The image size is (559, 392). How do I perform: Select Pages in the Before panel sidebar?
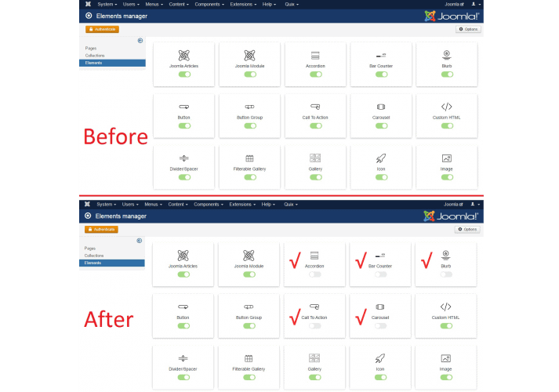[90, 49]
